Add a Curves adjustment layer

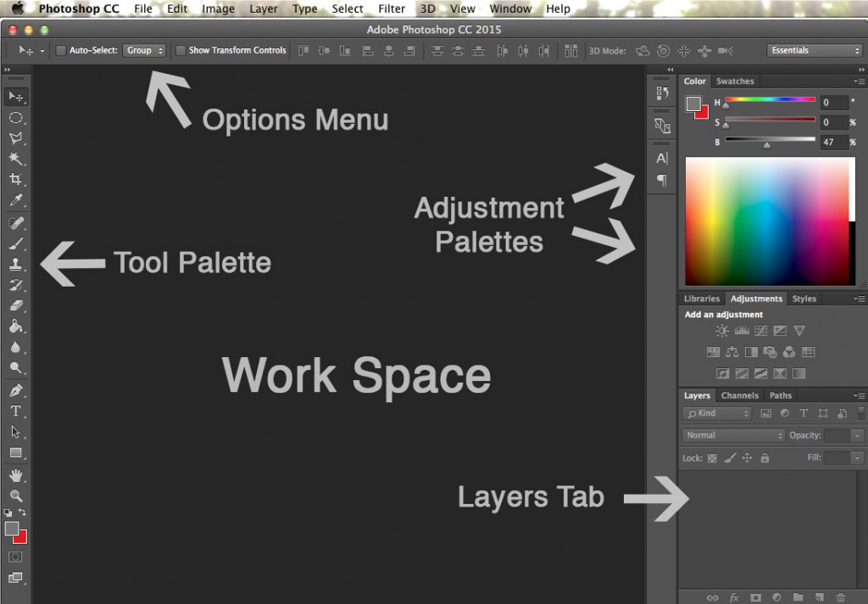click(761, 330)
